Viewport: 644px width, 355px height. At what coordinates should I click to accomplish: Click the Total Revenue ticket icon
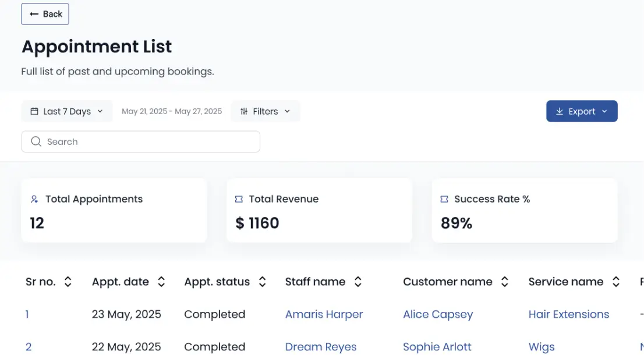[239, 199]
